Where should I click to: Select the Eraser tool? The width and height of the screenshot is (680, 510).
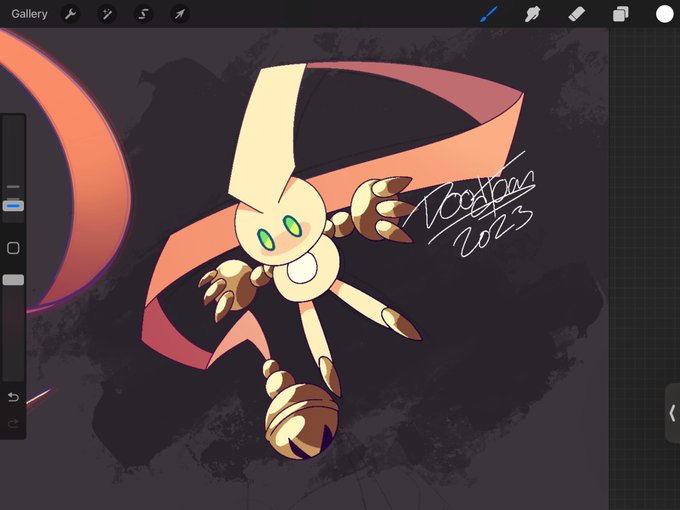click(576, 14)
